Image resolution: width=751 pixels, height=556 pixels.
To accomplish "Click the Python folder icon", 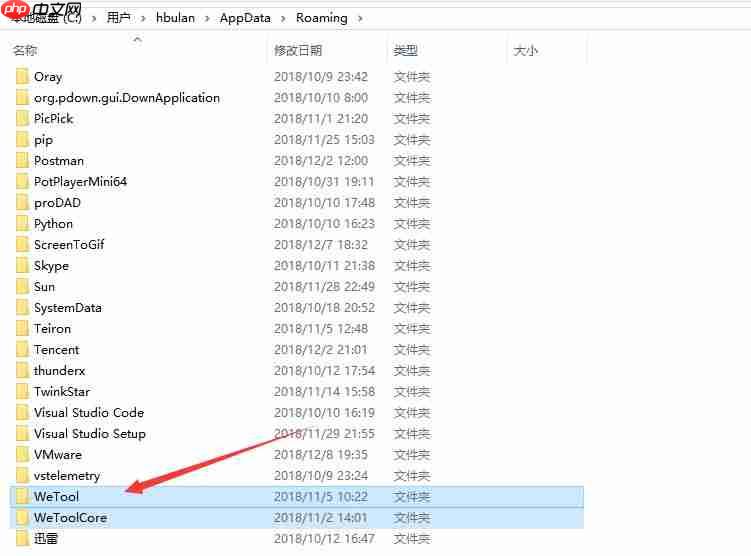I will (22, 224).
